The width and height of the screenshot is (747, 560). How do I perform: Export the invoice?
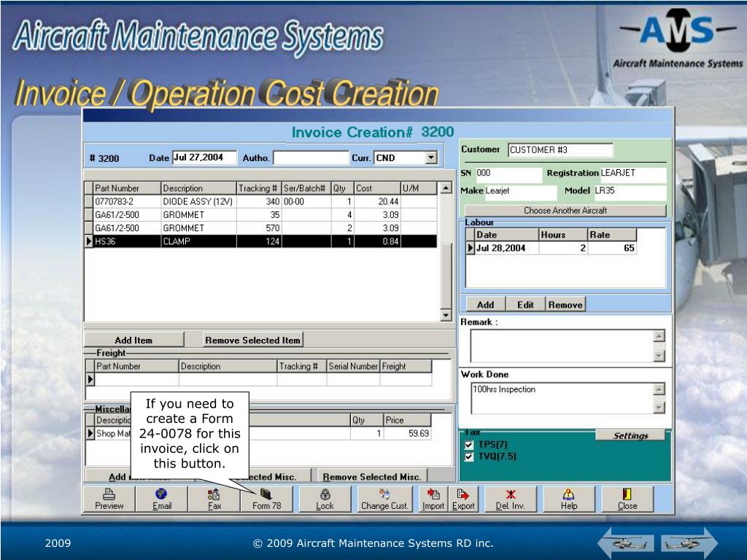[463, 499]
